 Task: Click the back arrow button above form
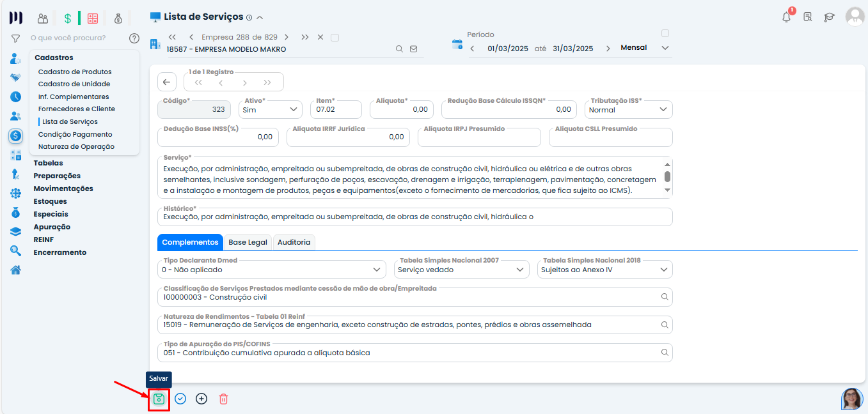coord(166,82)
